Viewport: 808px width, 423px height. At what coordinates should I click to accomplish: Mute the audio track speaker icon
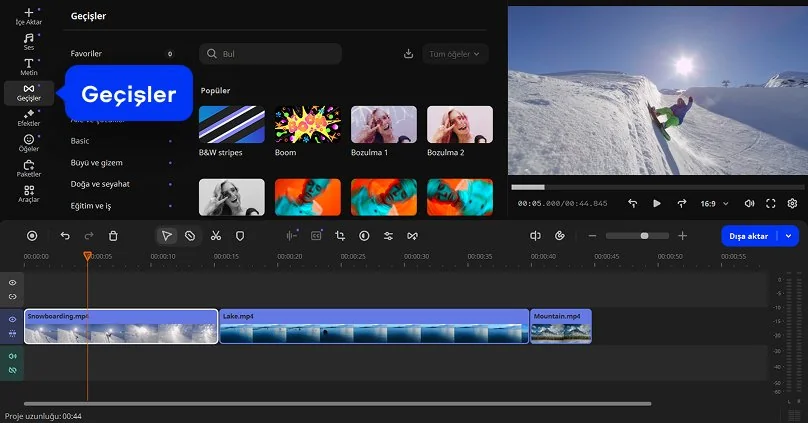pyautogui.click(x=13, y=356)
